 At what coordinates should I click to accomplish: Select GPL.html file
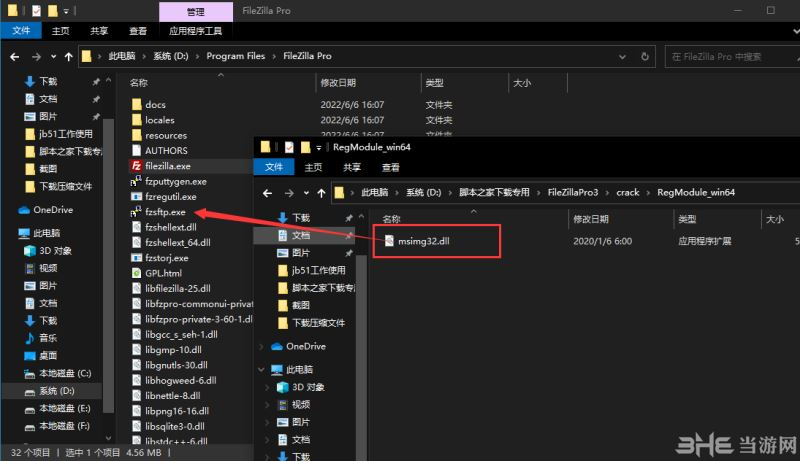tap(163, 273)
